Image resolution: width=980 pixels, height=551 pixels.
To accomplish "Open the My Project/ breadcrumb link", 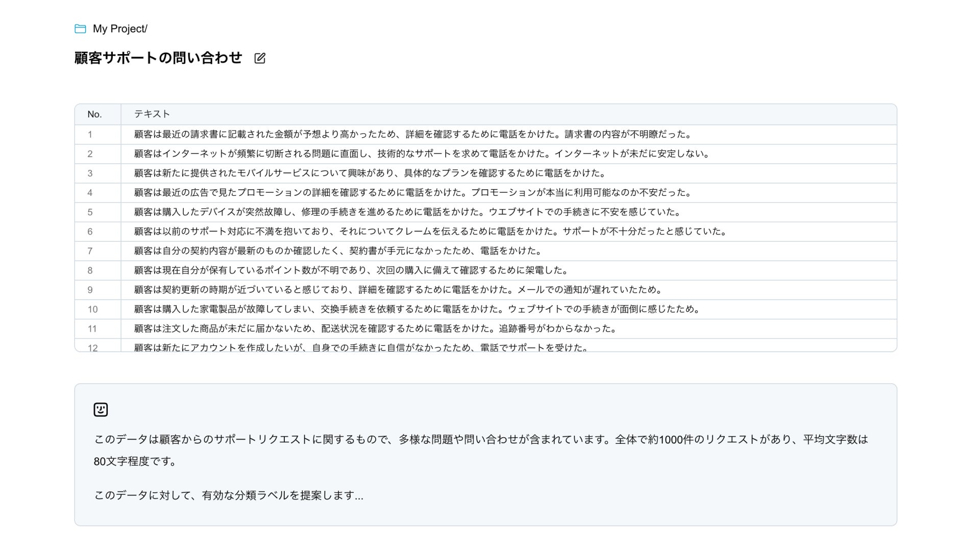I will coord(120,29).
